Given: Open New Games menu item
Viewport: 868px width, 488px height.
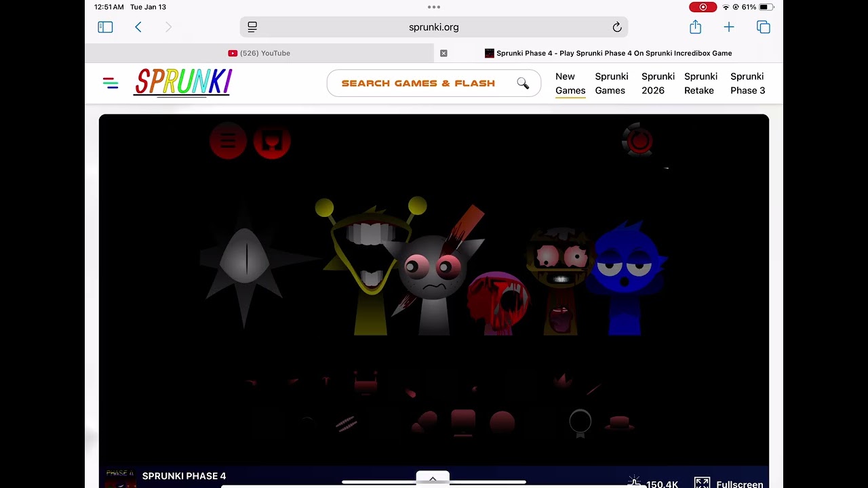Looking at the screenshot, I should (x=570, y=83).
